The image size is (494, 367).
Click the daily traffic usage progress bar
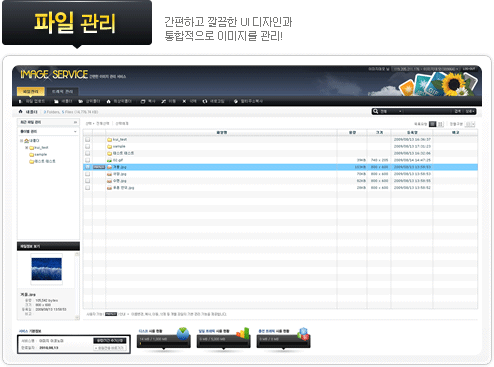pos(223,343)
